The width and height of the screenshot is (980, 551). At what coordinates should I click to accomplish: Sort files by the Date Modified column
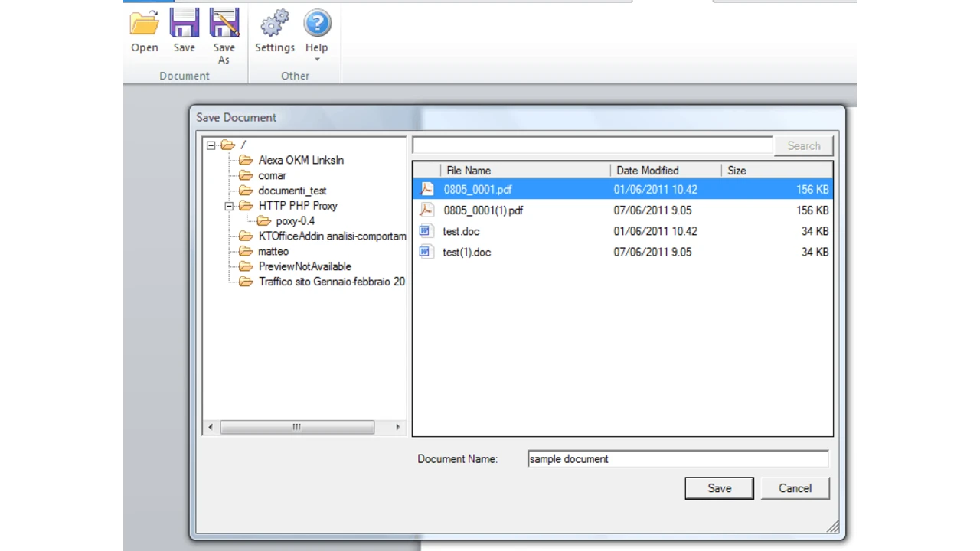[x=647, y=170]
